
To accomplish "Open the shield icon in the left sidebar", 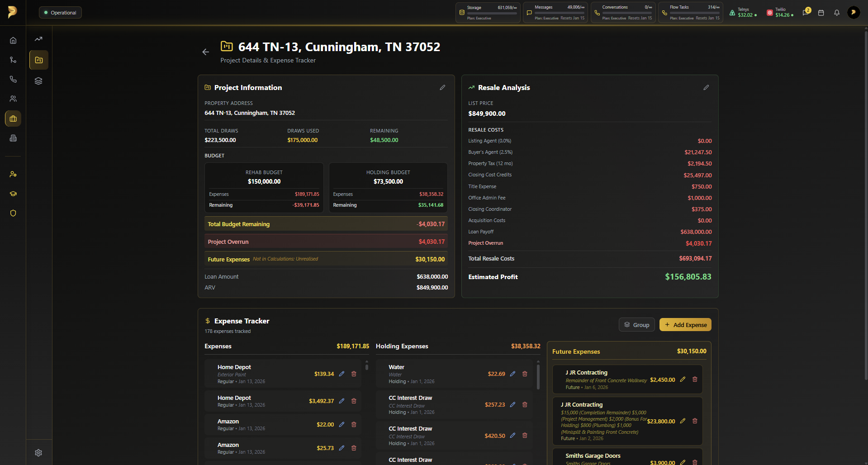I will click(x=13, y=213).
